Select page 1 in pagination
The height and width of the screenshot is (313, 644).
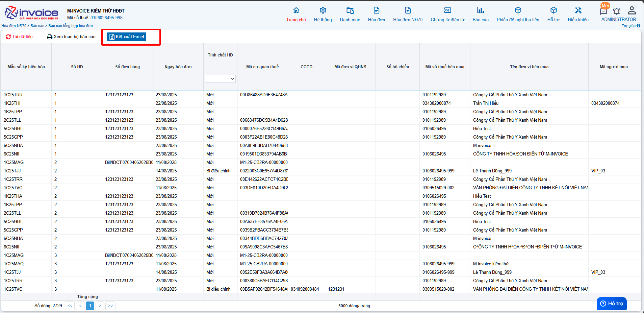pos(90,306)
